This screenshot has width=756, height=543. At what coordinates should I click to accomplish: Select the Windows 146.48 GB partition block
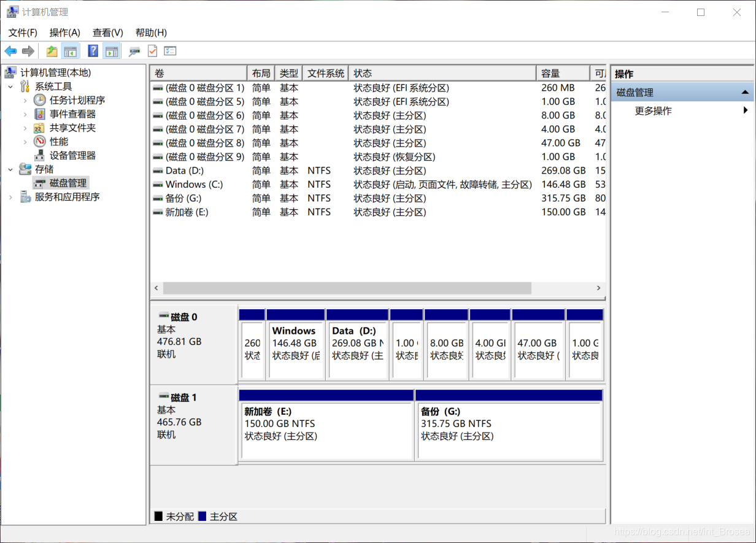296,345
